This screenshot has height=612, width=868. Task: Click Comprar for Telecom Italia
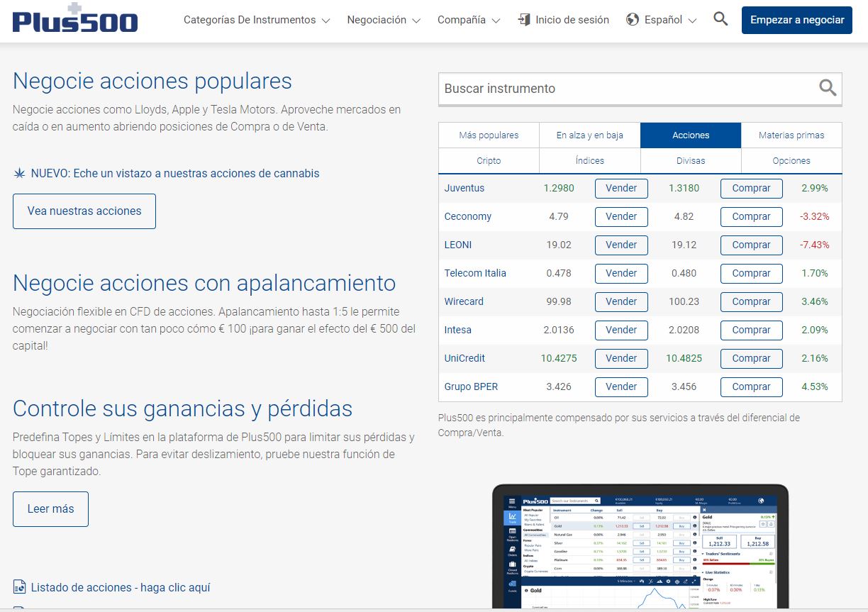(752, 273)
